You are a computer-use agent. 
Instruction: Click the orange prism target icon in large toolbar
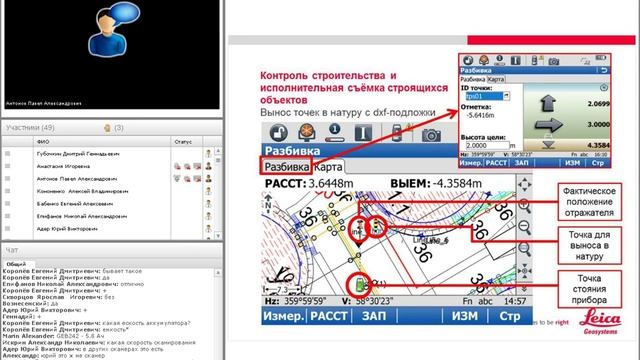click(307, 133)
